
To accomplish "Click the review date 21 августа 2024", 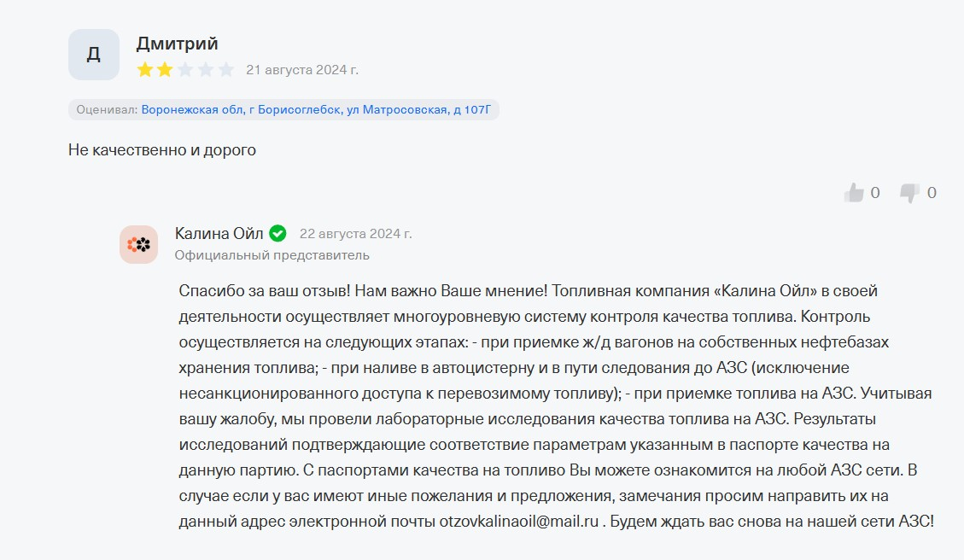I will point(302,69).
